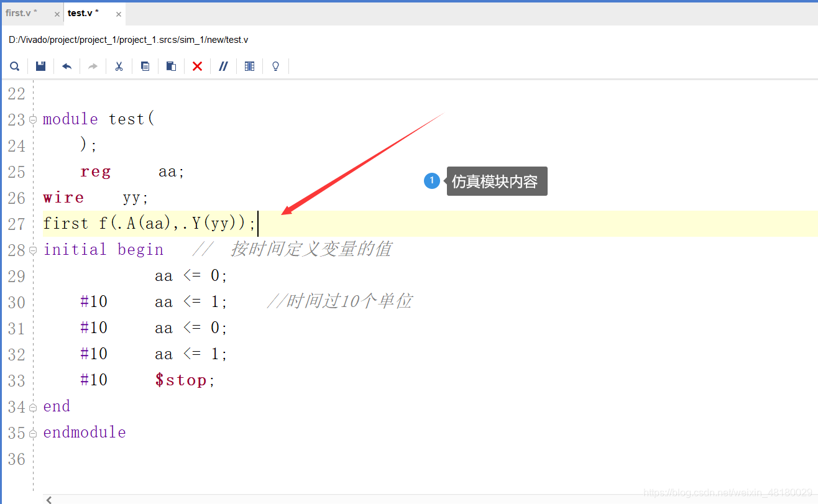The image size is (818, 504).
Task: Click the "initial begin" statement
Action: 103,249
